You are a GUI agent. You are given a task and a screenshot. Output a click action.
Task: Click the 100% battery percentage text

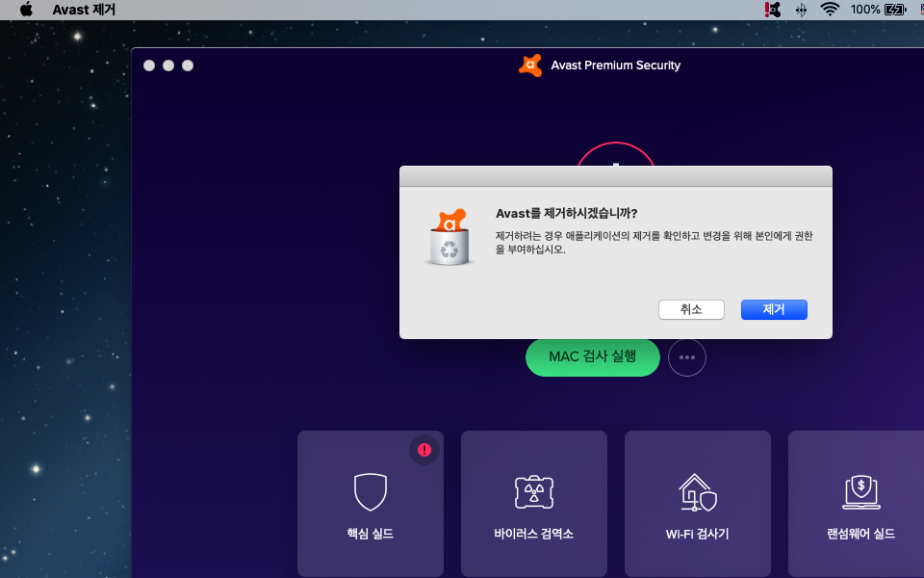pyautogui.click(x=865, y=10)
